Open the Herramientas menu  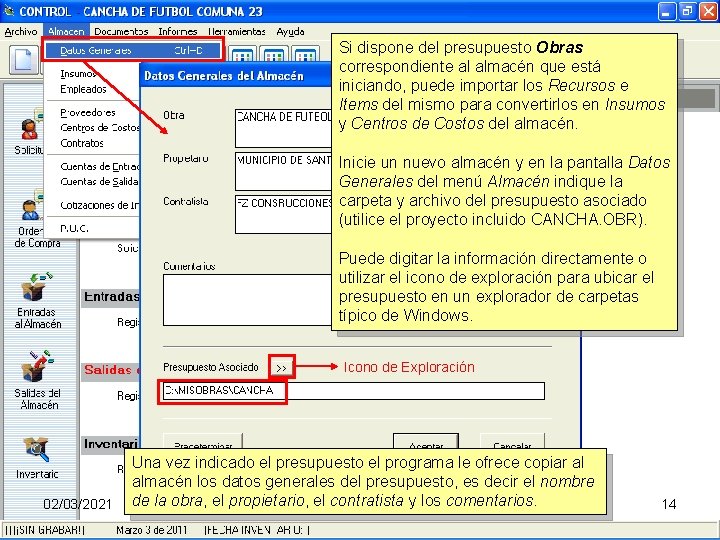(237, 32)
